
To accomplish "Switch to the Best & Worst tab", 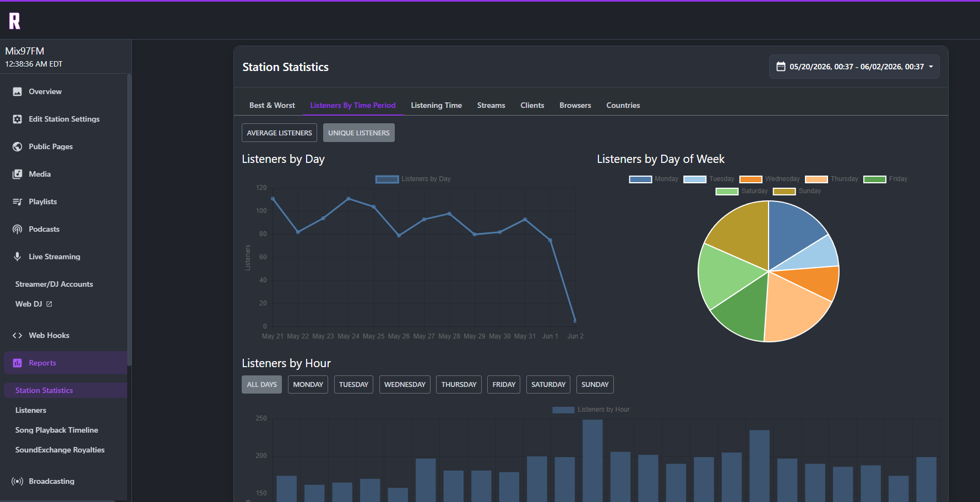I will 272,105.
